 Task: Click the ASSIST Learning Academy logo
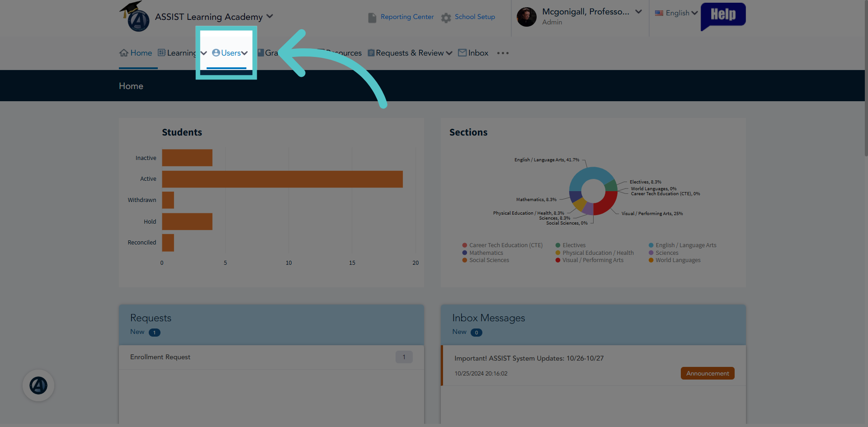(135, 16)
